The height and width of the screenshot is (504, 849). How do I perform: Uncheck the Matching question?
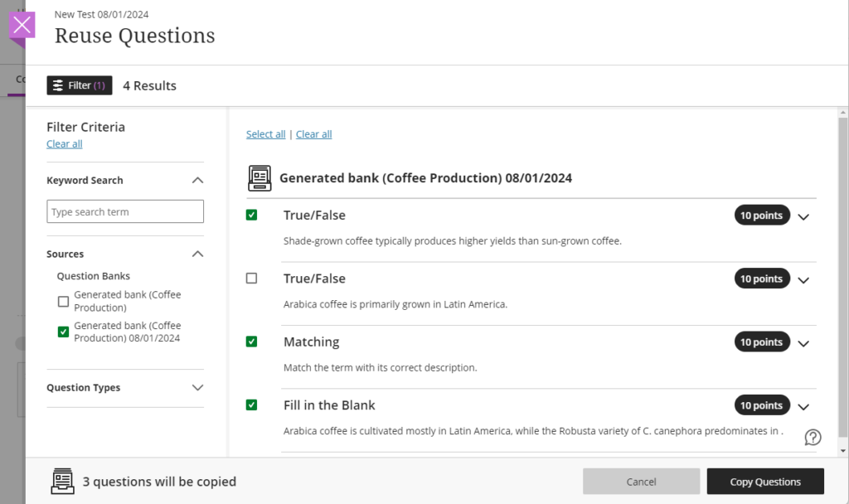[x=251, y=342]
